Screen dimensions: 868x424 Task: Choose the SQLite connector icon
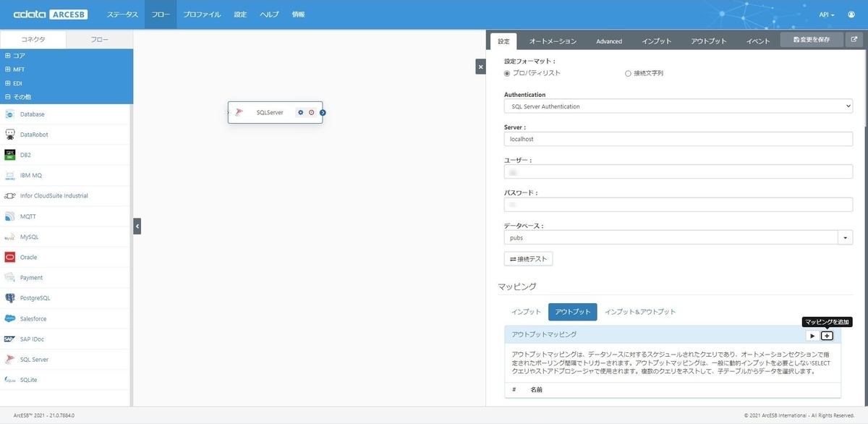pos(10,380)
